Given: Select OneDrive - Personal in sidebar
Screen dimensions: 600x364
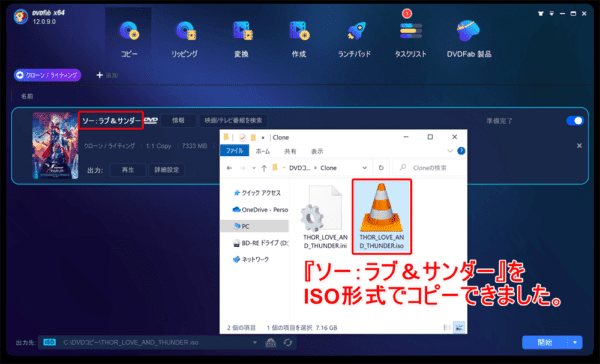Looking at the screenshot, I should coord(260,210).
